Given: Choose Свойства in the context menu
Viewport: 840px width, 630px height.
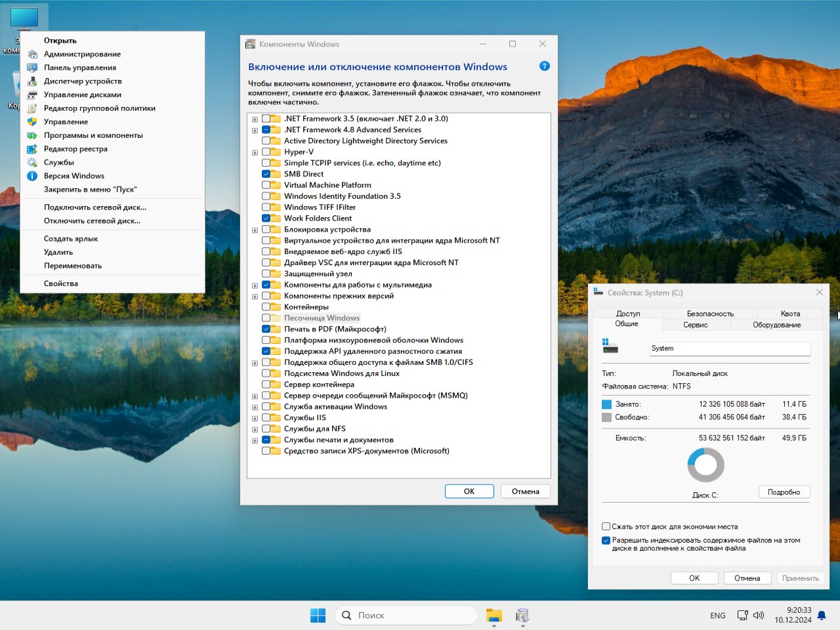Looking at the screenshot, I should point(112,283).
